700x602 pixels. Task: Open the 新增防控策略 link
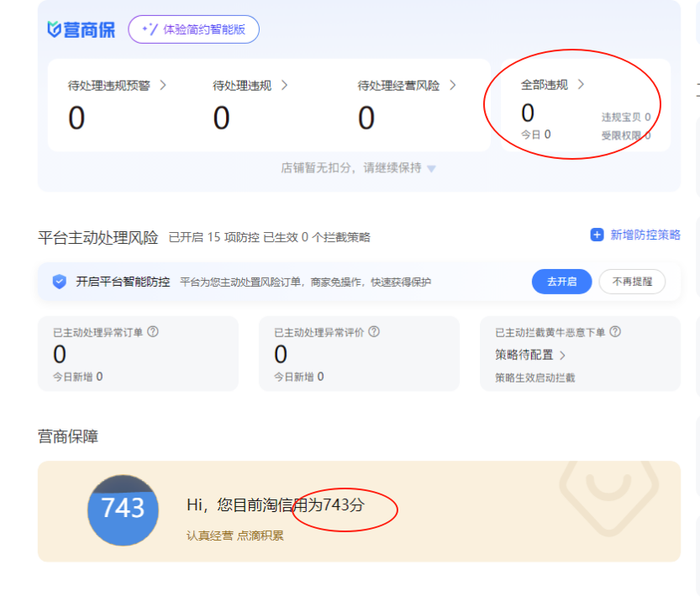[x=645, y=235]
